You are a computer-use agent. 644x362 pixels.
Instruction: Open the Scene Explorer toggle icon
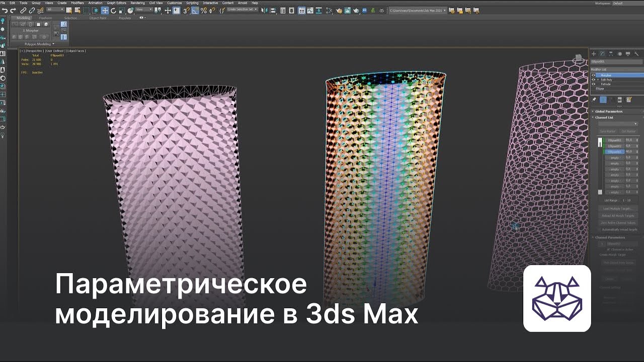tap(283, 11)
